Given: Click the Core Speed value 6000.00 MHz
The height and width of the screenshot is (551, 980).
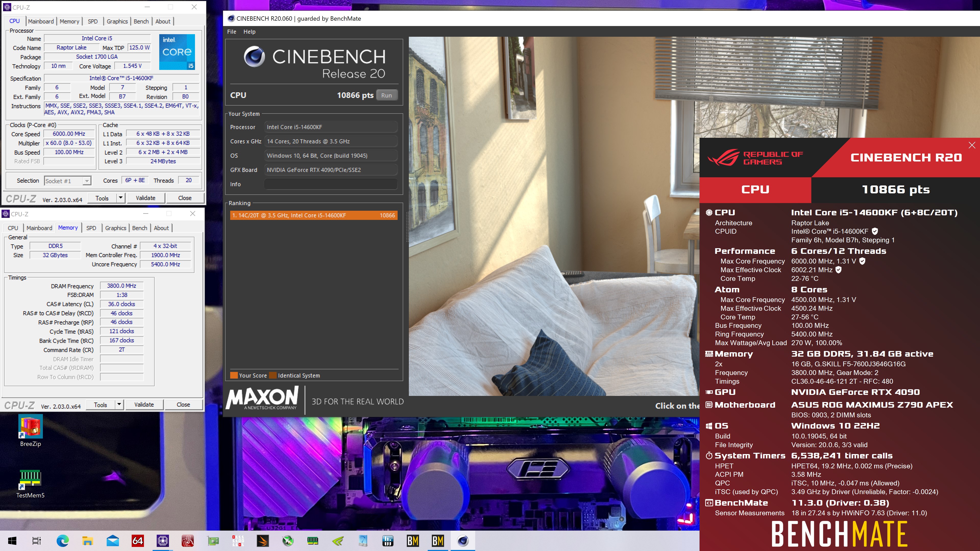Looking at the screenshot, I should point(69,134).
